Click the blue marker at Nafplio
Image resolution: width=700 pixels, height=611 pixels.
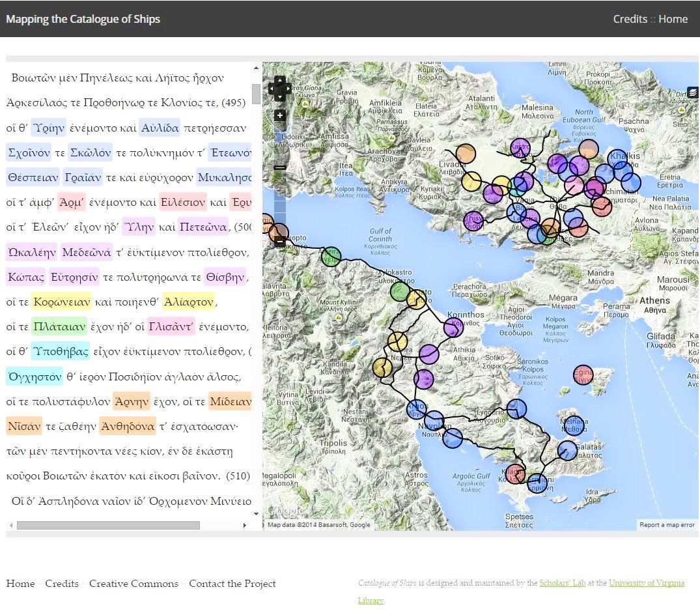tap(434, 421)
